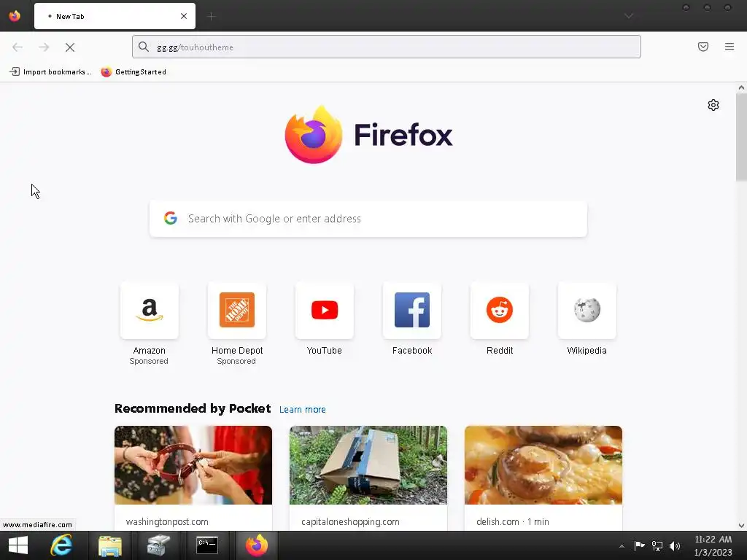
Task: Open a new tab with the plus button
Action: [x=212, y=17]
